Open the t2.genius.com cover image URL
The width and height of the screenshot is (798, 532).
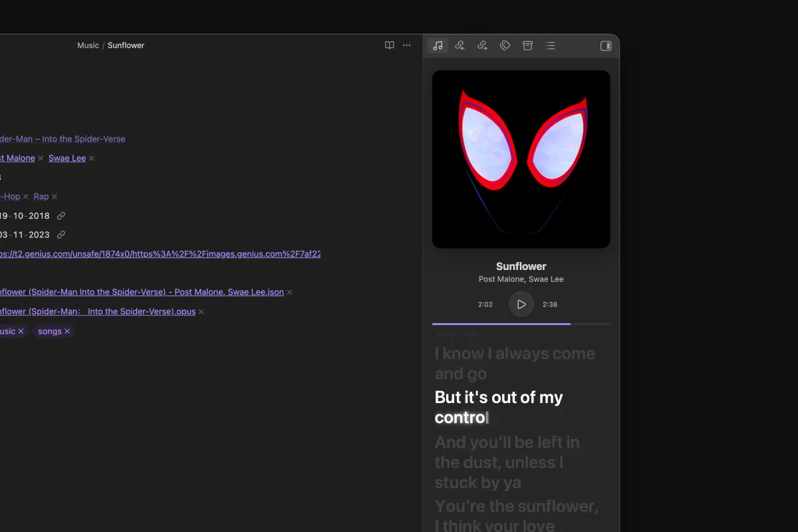point(160,254)
